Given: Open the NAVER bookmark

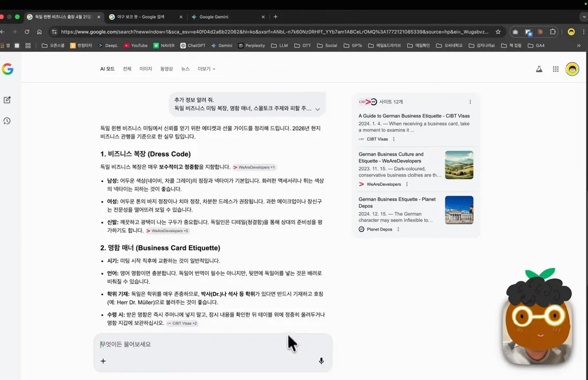Looking at the screenshot, I should click(164, 45).
